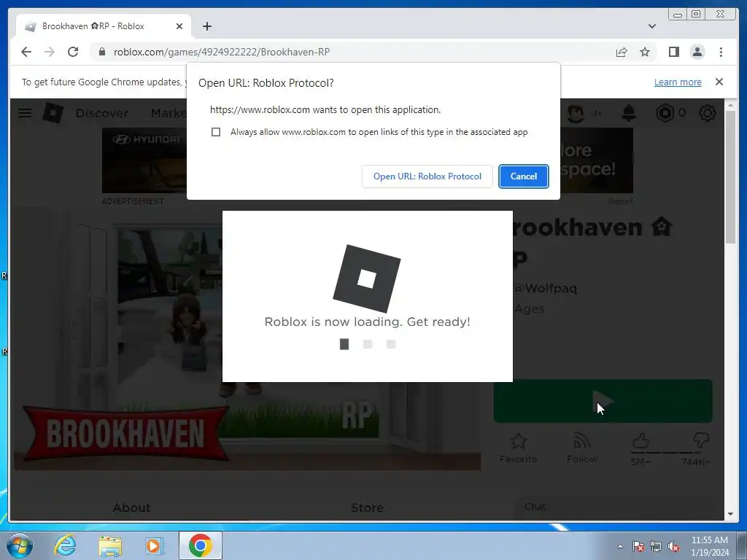Show hidden system tray icons
Image resolution: width=747 pixels, height=560 pixels.
(620, 546)
